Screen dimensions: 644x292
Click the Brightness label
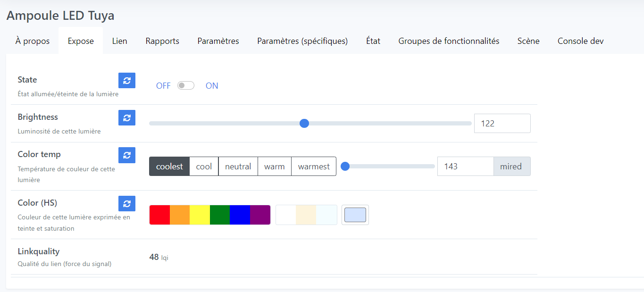(x=38, y=117)
